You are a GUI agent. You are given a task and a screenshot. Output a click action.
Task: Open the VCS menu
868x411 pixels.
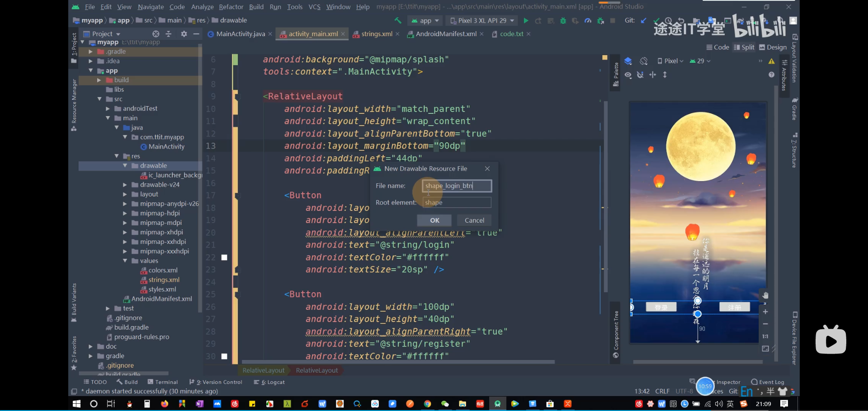[314, 7]
